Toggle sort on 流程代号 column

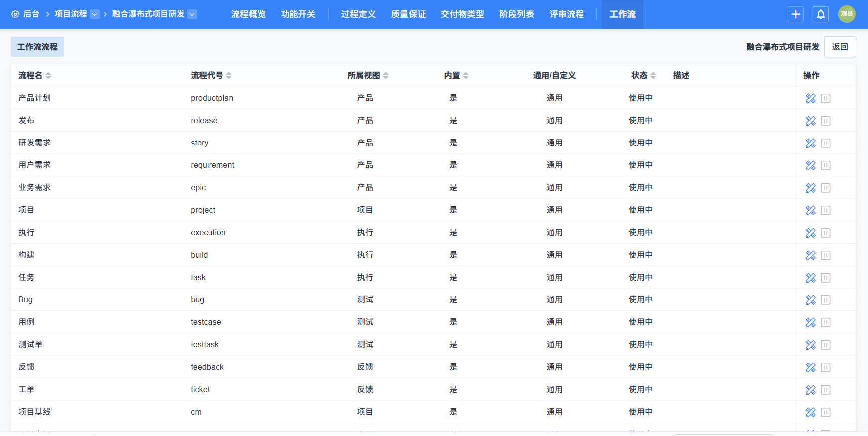[x=229, y=76]
